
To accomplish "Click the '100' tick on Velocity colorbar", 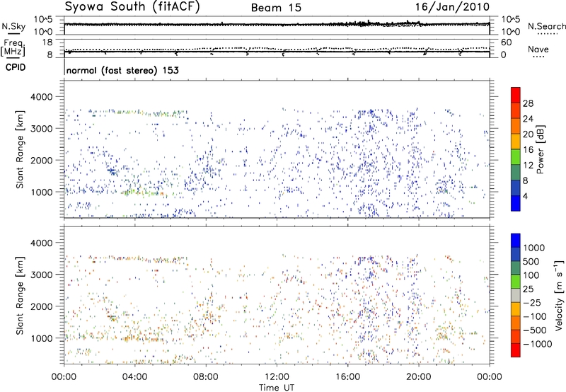I will click(531, 275).
